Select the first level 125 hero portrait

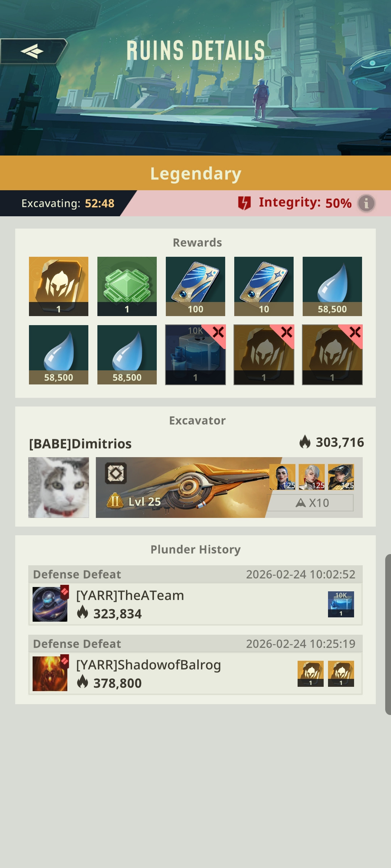[x=282, y=477]
